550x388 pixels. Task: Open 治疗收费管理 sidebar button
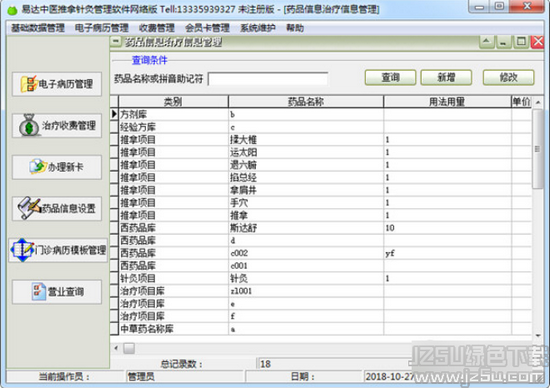(x=57, y=126)
